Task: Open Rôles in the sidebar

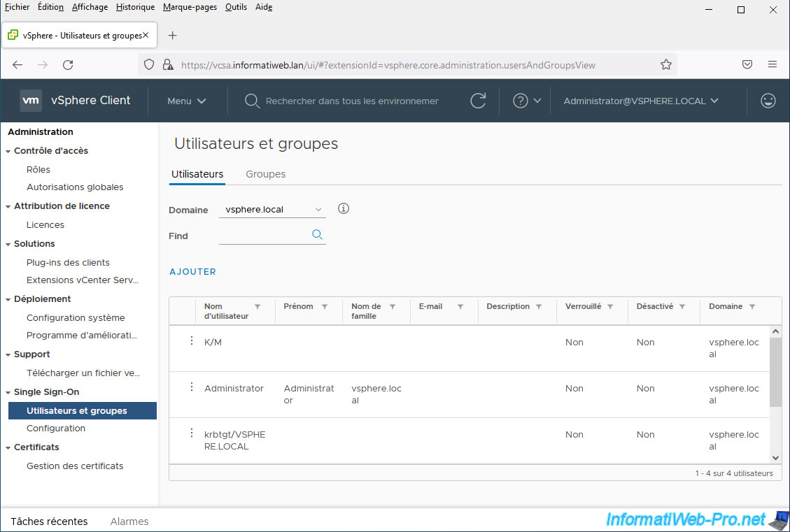Action: pos(38,170)
